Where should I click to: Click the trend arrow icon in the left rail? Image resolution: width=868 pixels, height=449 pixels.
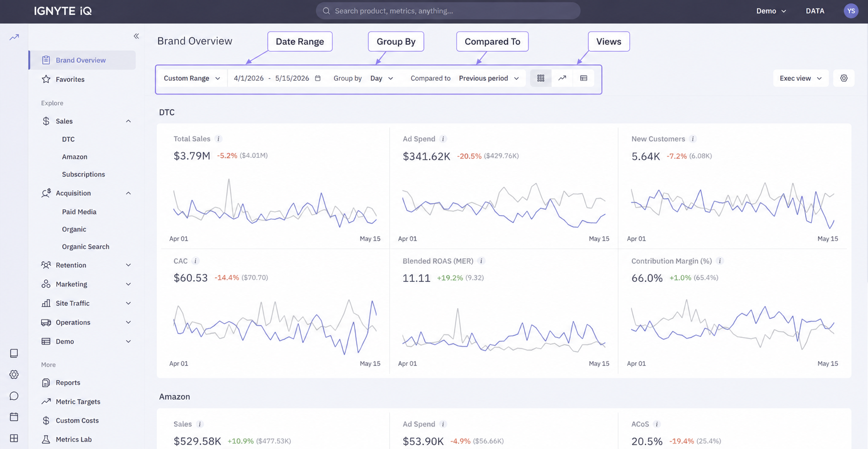(14, 37)
